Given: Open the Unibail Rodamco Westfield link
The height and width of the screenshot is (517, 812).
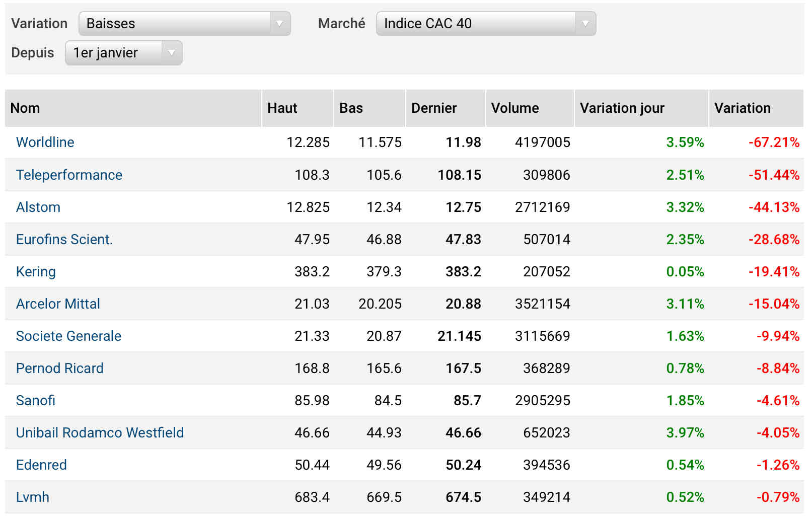Looking at the screenshot, I should (100, 432).
